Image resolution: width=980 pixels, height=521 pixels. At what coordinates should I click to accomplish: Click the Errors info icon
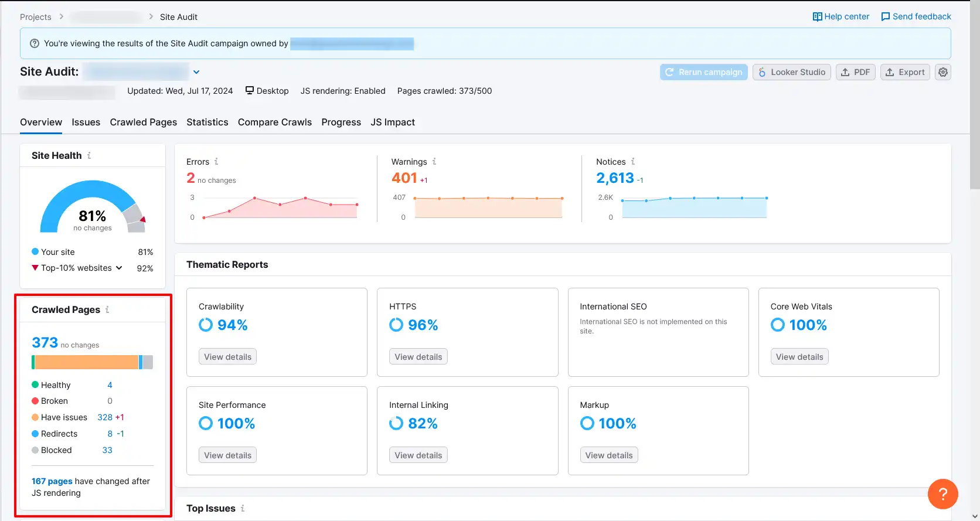(216, 161)
